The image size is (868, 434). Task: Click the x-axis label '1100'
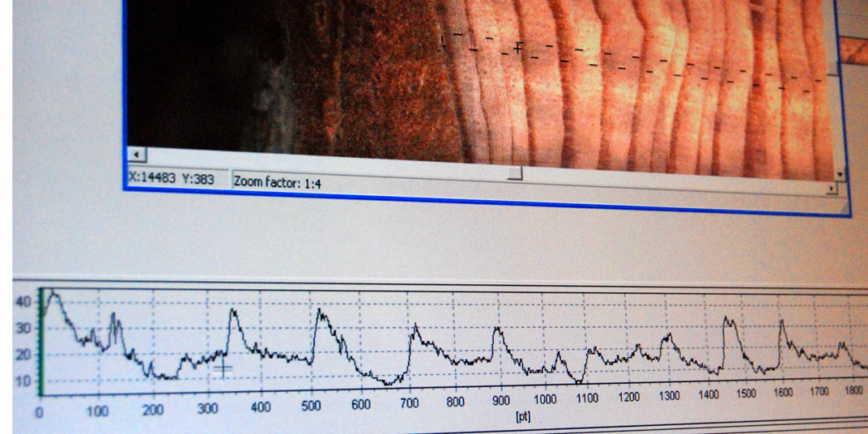589,398
